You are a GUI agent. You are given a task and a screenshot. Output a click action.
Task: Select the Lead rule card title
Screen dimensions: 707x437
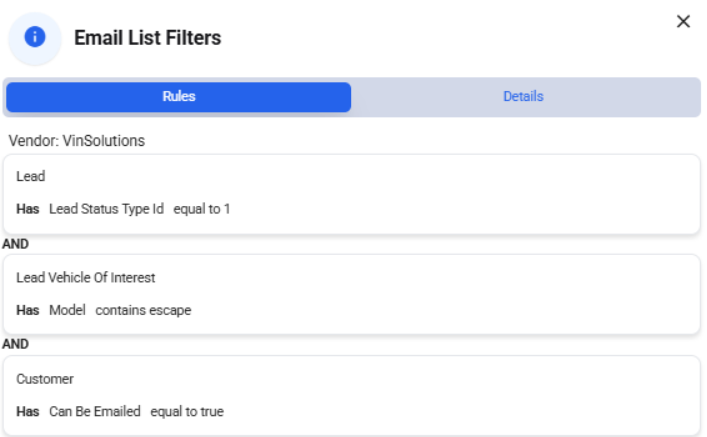click(31, 176)
